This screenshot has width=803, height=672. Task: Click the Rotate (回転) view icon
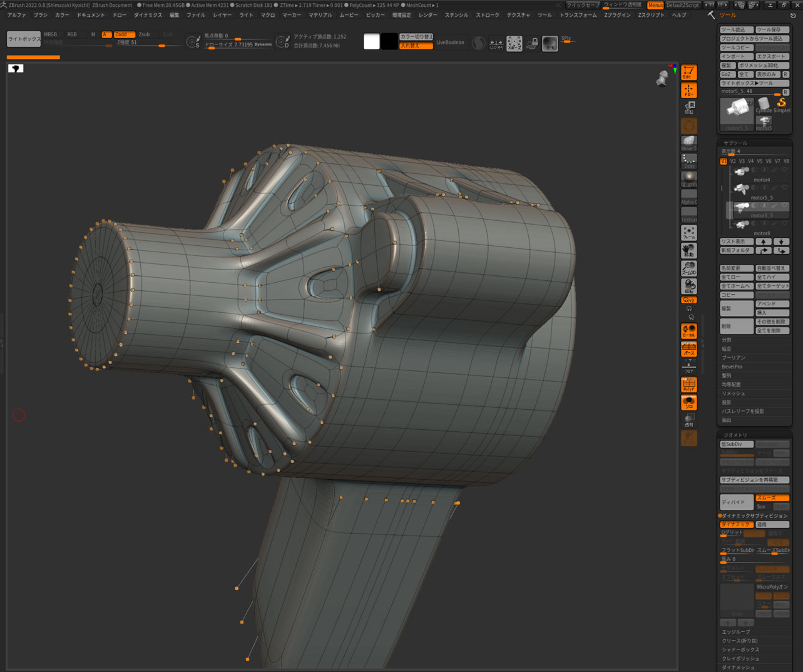[x=688, y=287]
